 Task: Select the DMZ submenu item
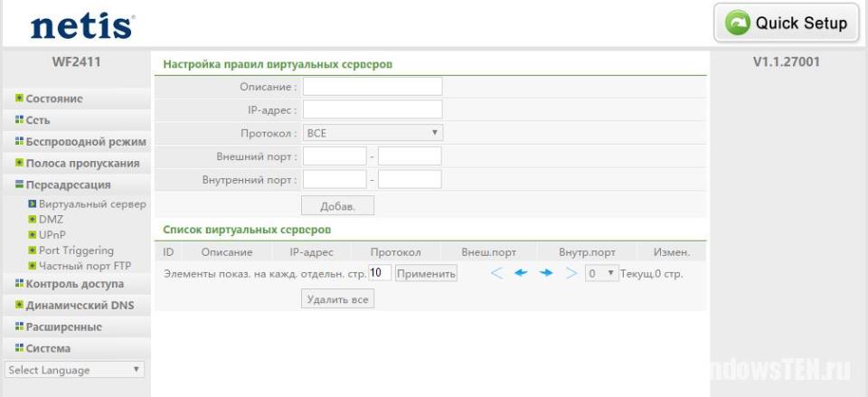[x=51, y=219]
